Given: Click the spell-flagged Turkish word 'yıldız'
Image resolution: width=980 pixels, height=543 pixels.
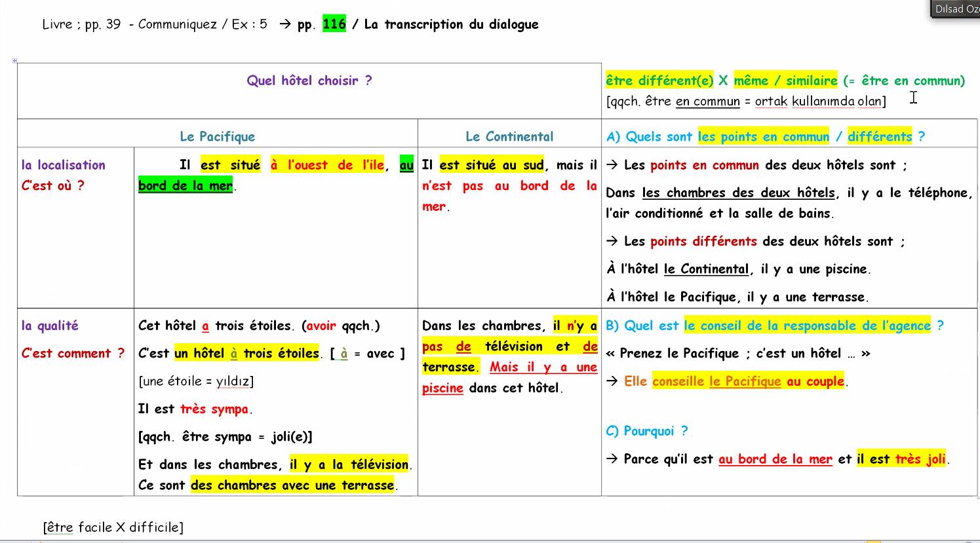Looking at the screenshot, I should [x=232, y=381].
